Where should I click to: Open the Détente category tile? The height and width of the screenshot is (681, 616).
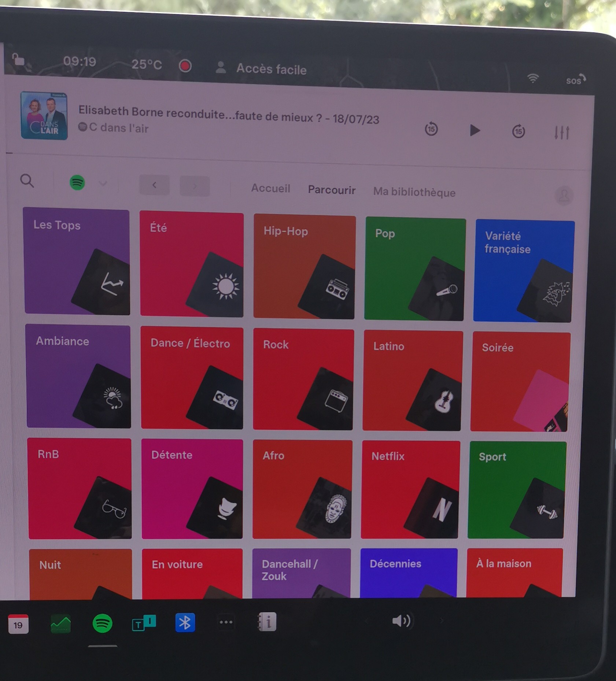coord(192,489)
